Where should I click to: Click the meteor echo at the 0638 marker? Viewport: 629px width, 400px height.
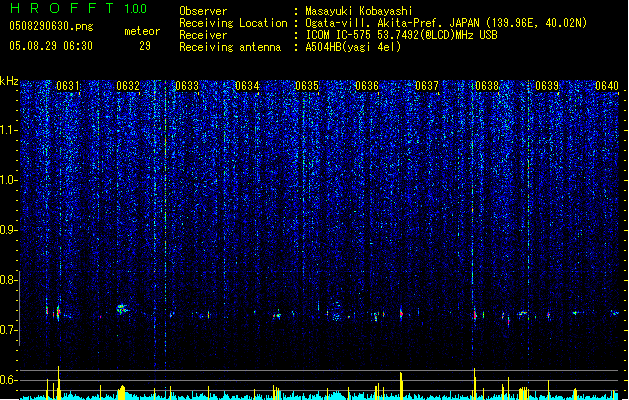tap(475, 315)
